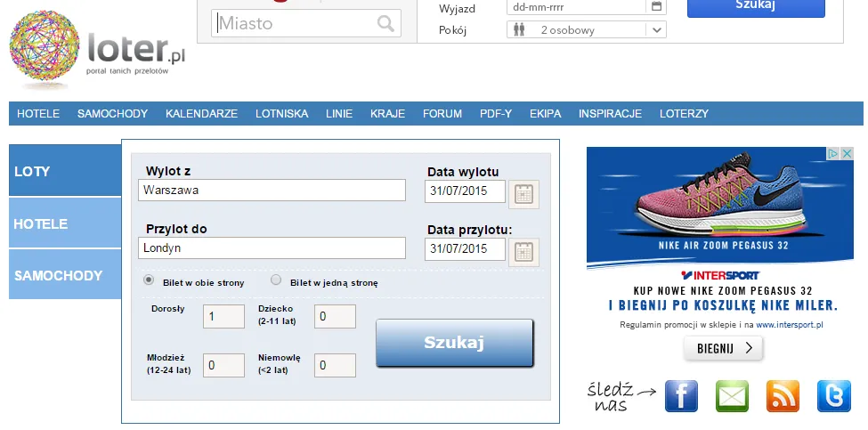Click the Facebook follow icon
This screenshot has width=868, height=430.
pos(681,395)
